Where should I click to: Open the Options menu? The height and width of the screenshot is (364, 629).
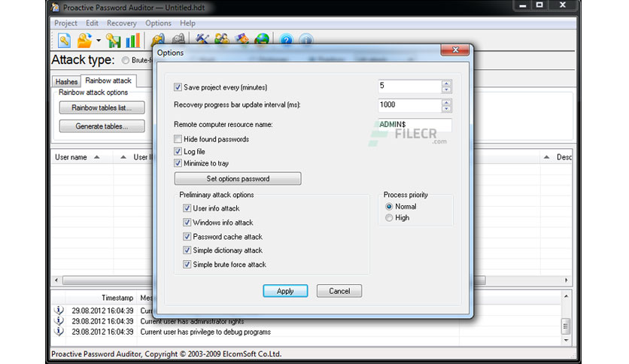(159, 23)
